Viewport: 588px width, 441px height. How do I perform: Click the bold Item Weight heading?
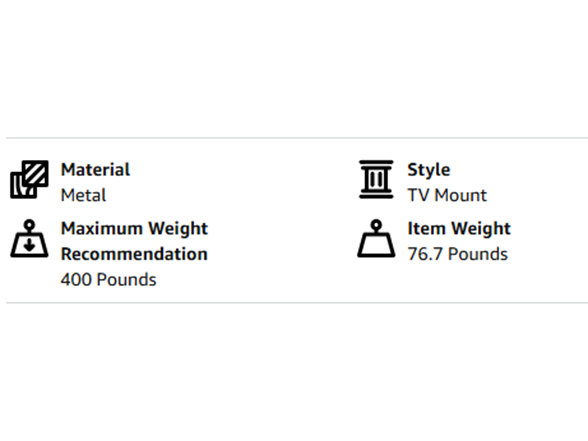coord(459,229)
